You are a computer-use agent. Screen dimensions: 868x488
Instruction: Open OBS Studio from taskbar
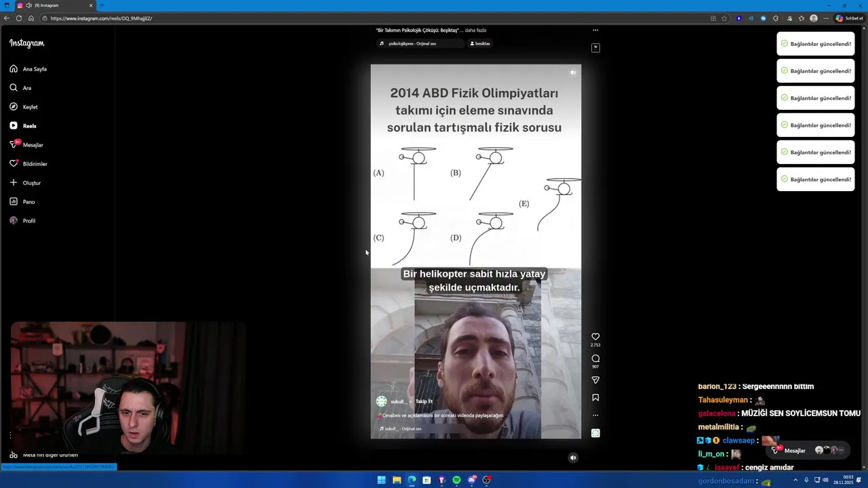486,480
